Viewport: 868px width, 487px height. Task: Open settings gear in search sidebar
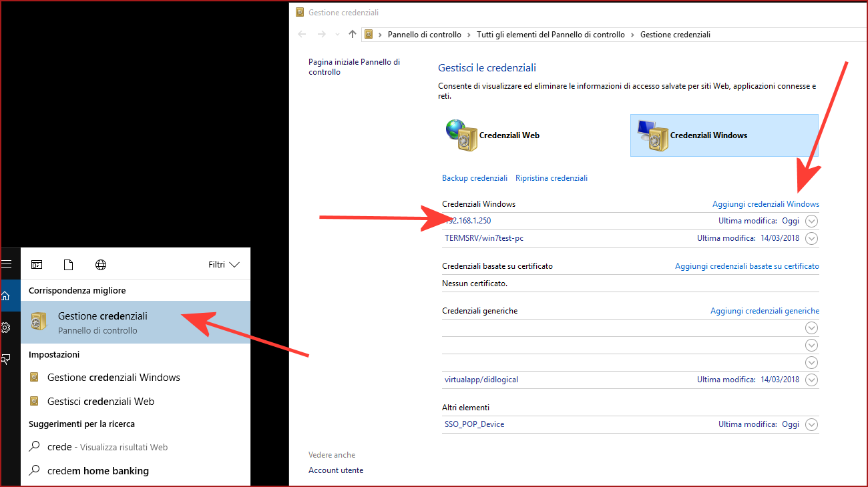click(x=6, y=328)
